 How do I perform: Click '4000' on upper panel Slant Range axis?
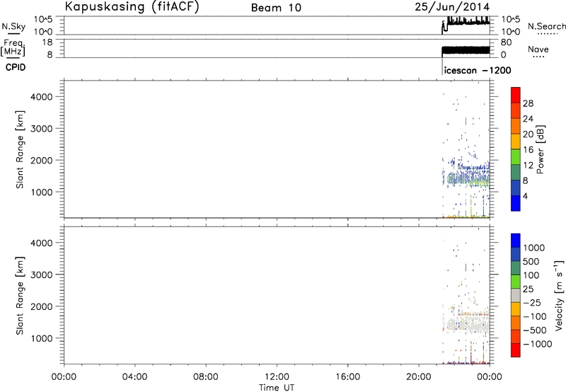[42, 97]
